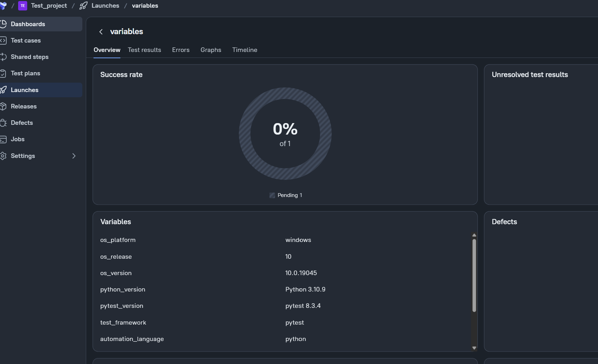
Task: Open Releases in sidebar
Action: pyautogui.click(x=41, y=106)
